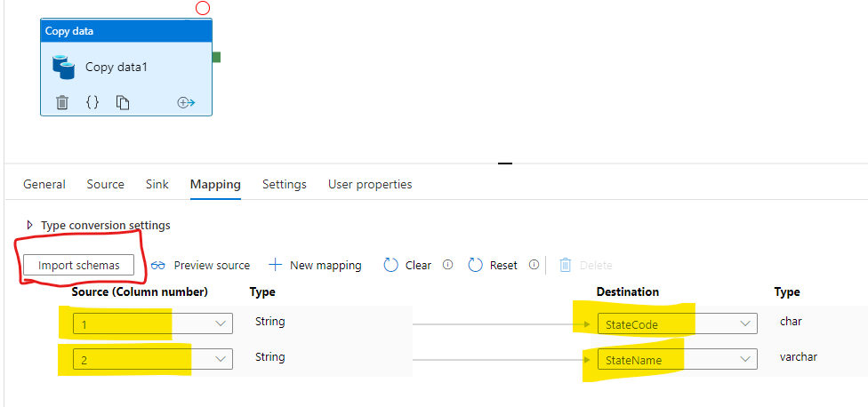Select the Copy data1 activity icon
The image size is (868, 407).
coord(63,67)
